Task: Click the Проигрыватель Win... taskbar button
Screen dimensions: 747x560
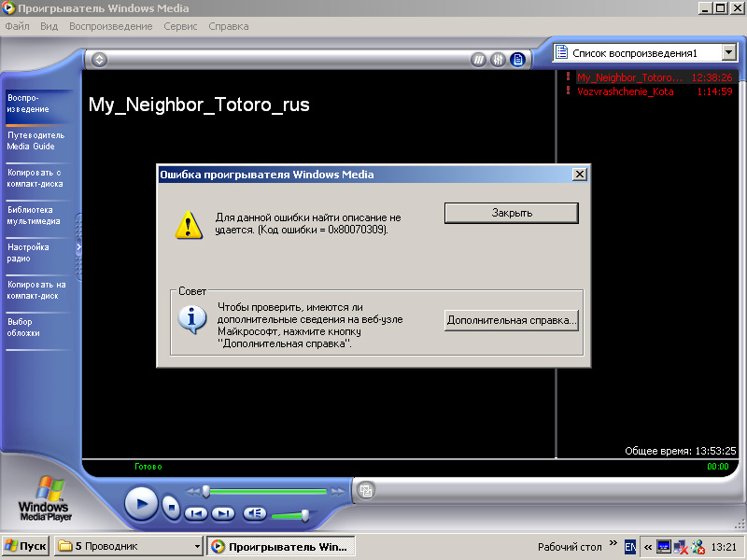Action: pyautogui.click(x=281, y=546)
